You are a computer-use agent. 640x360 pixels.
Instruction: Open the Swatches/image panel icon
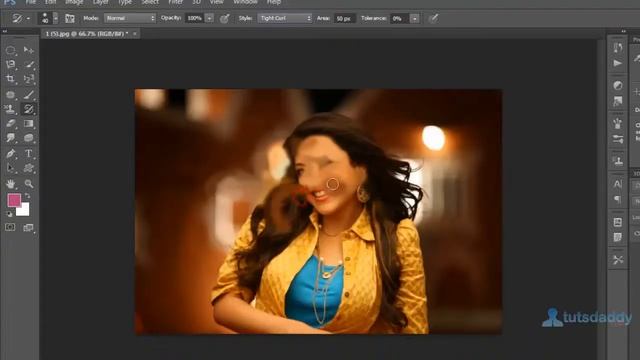618,101
